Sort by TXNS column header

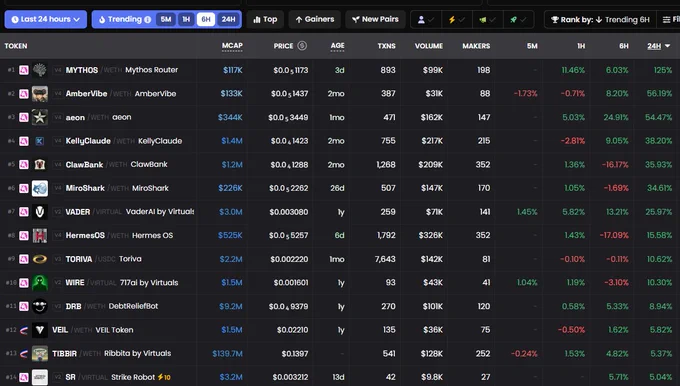click(386, 46)
